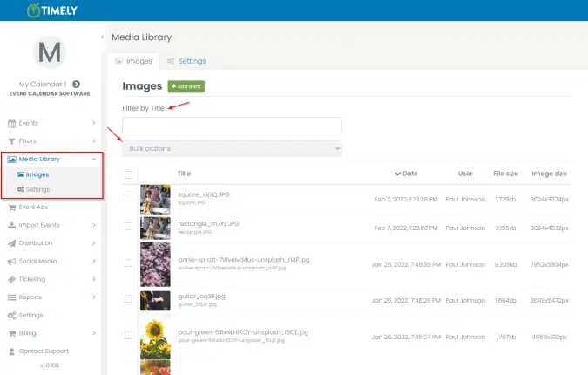This screenshot has height=375, width=588.
Task: Click the sunflower thumbnail
Action: tap(155, 337)
